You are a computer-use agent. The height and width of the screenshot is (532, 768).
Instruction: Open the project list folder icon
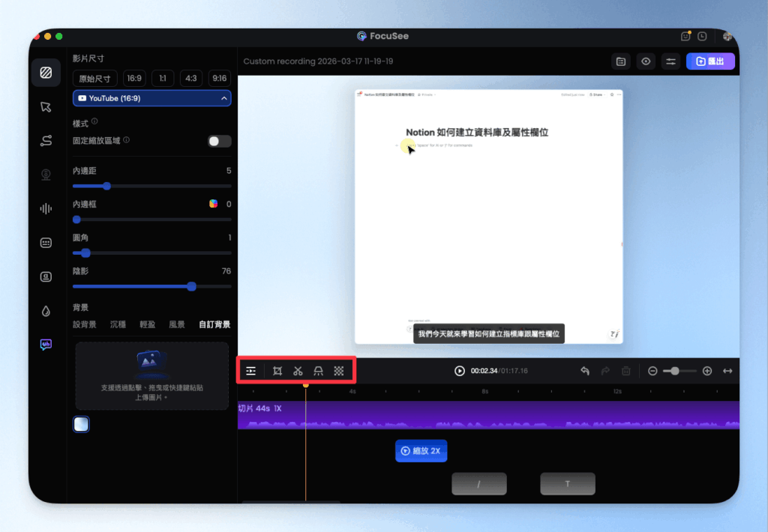tap(621, 61)
